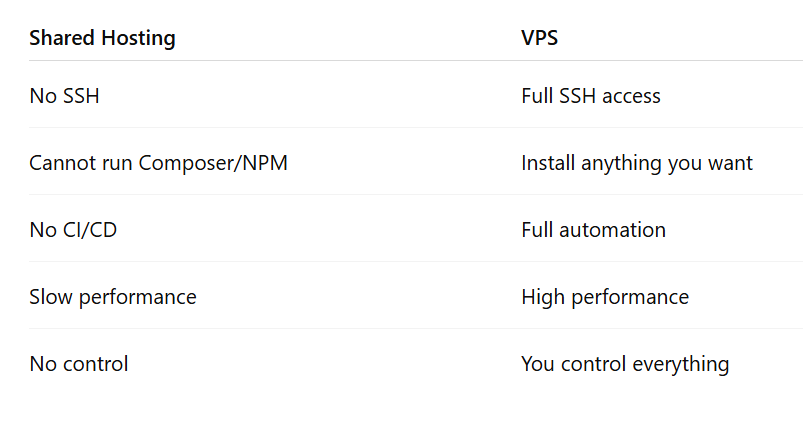Screen dimensions: 803x428
Task: Select the "No CI/CD" table cell
Action: click(x=73, y=230)
